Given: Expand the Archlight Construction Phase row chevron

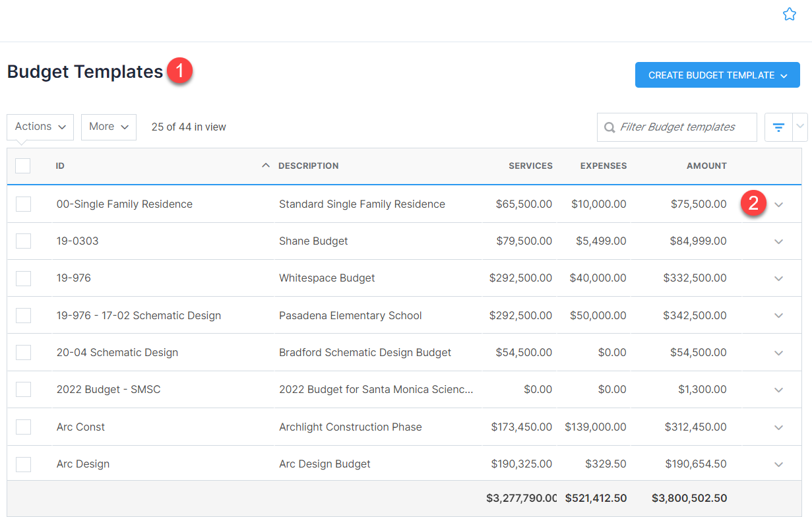Looking at the screenshot, I should (x=778, y=427).
